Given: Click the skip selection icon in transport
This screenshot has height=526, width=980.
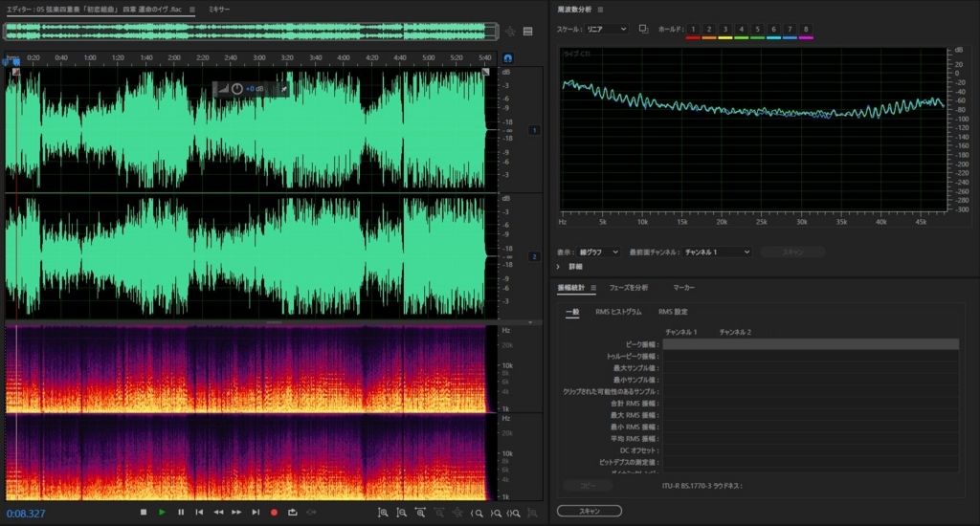Looking at the screenshot, I should 311,513.
